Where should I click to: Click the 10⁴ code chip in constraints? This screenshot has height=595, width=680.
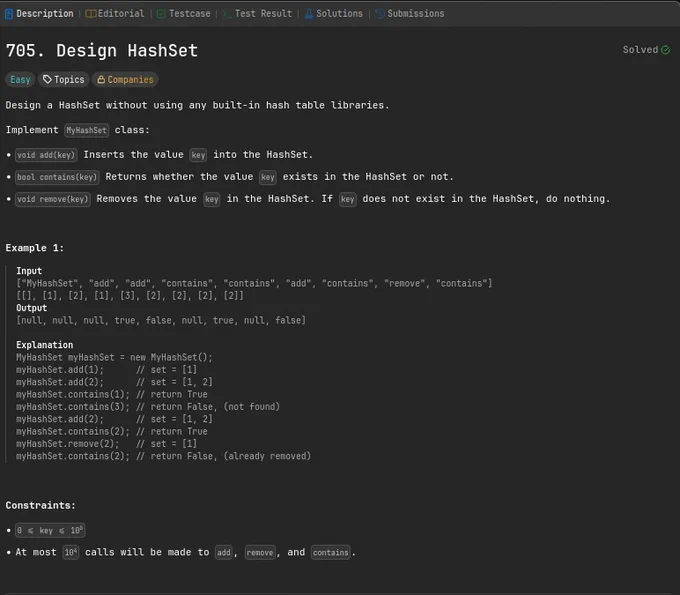click(71, 552)
